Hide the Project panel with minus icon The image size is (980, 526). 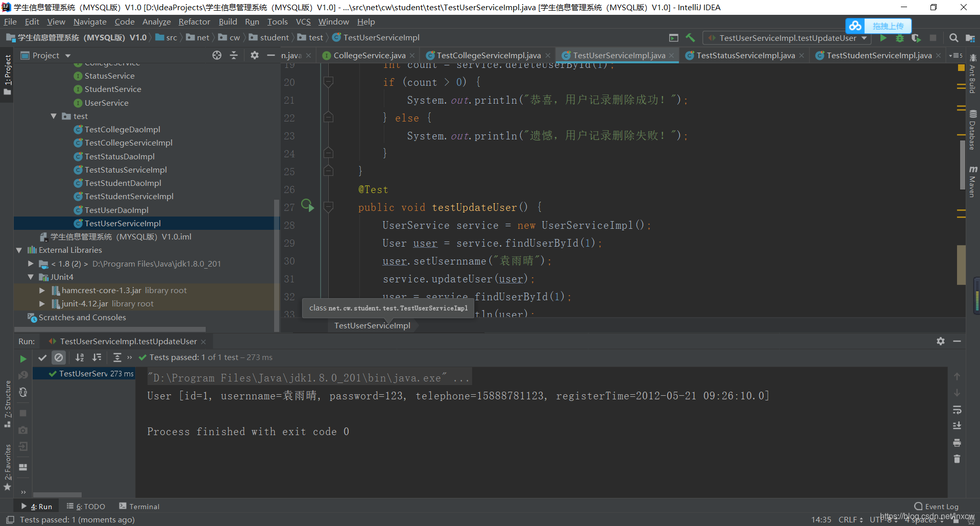pos(271,55)
